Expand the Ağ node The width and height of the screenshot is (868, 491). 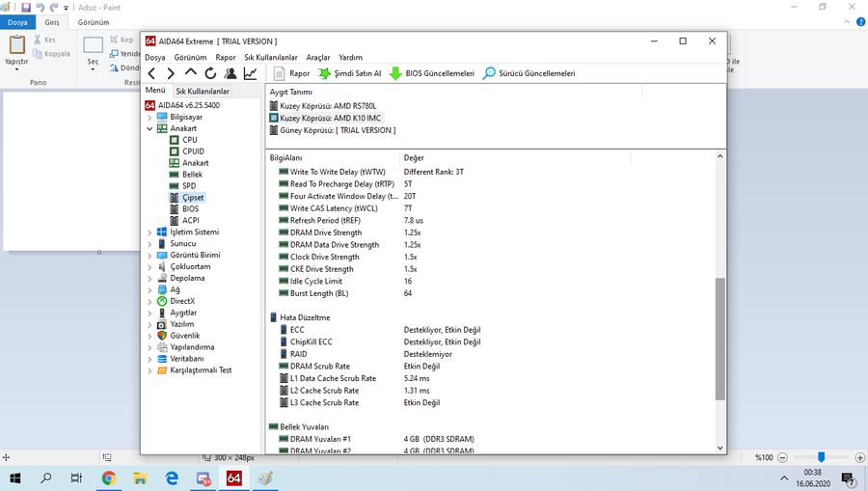tap(149, 290)
